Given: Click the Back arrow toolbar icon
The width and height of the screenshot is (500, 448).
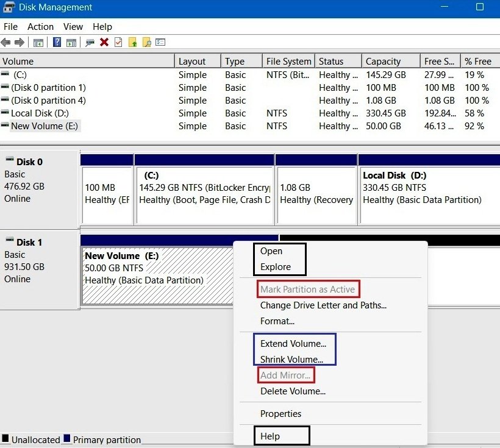Looking at the screenshot, I should click(5, 42).
